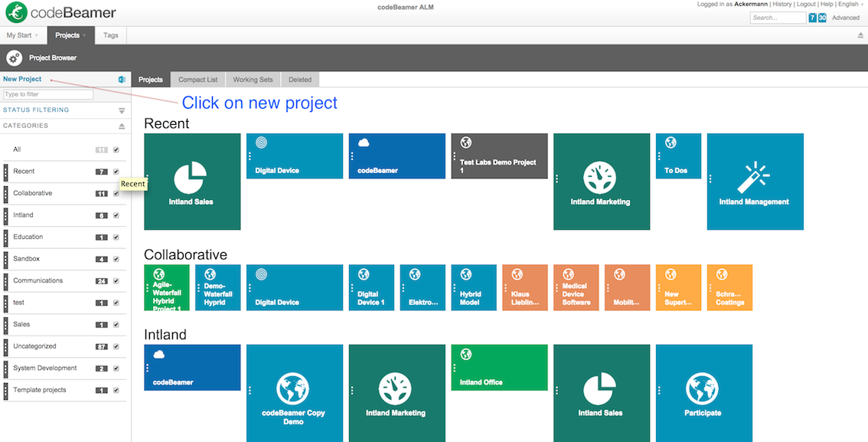Click the blue icon right of New Project

122,79
